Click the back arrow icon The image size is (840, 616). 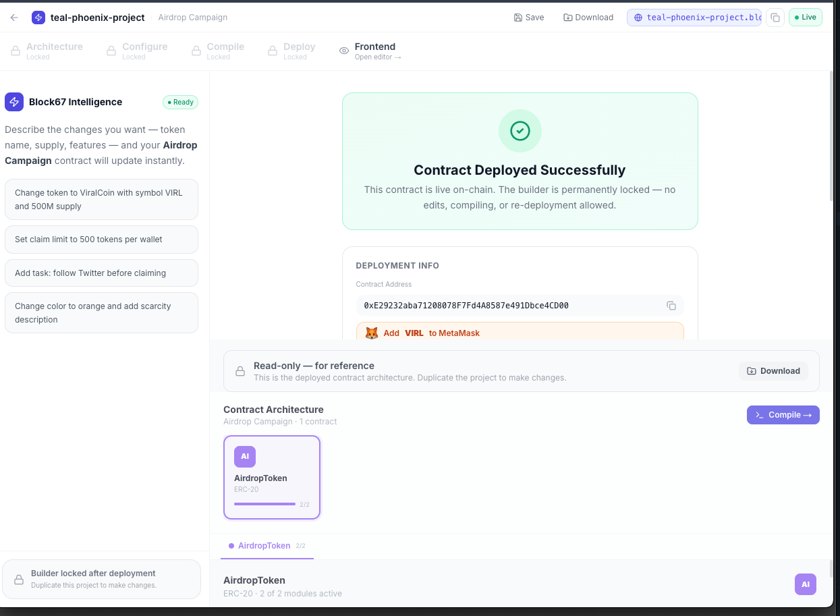point(14,18)
